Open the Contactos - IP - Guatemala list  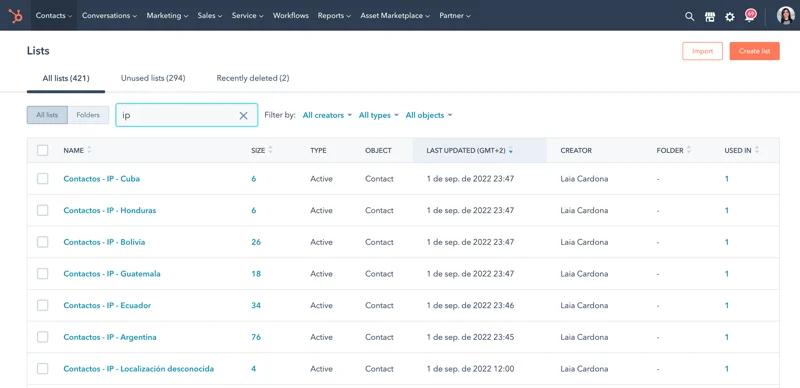(112, 274)
